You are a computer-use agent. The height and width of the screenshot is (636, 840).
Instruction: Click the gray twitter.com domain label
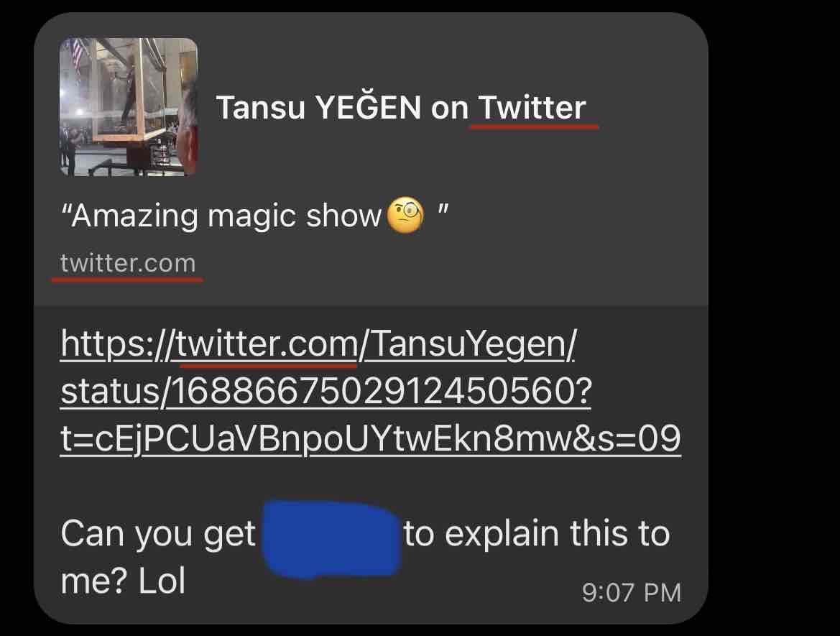coord(128,264)
